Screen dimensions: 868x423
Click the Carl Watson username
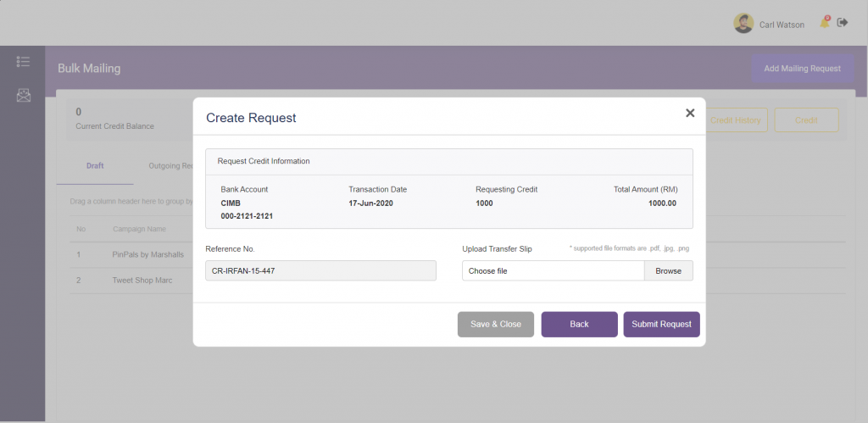tap(782, 25)
